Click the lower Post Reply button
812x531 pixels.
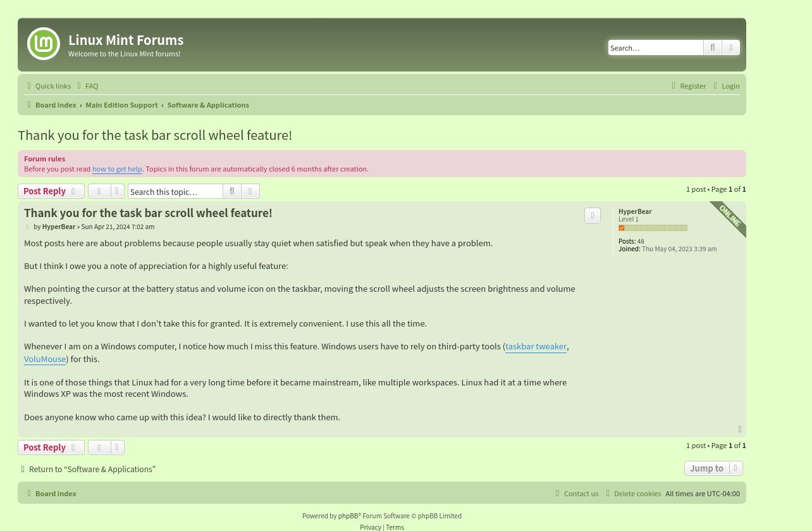(51, 447)
